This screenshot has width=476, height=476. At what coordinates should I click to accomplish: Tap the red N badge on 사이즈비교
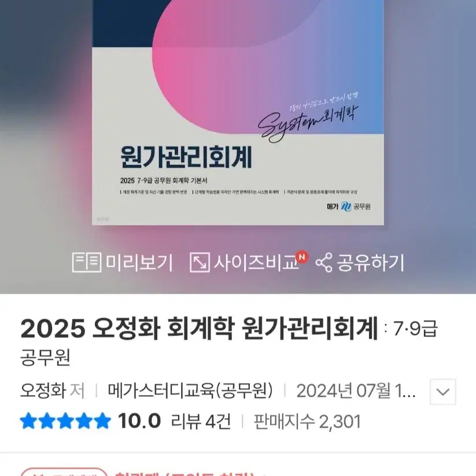(x=302, y=257)
